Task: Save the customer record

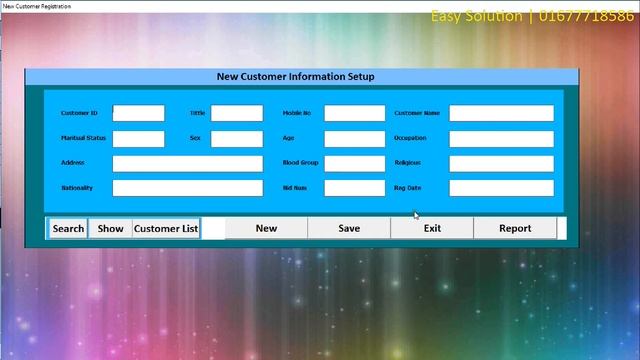Action: 349,228
